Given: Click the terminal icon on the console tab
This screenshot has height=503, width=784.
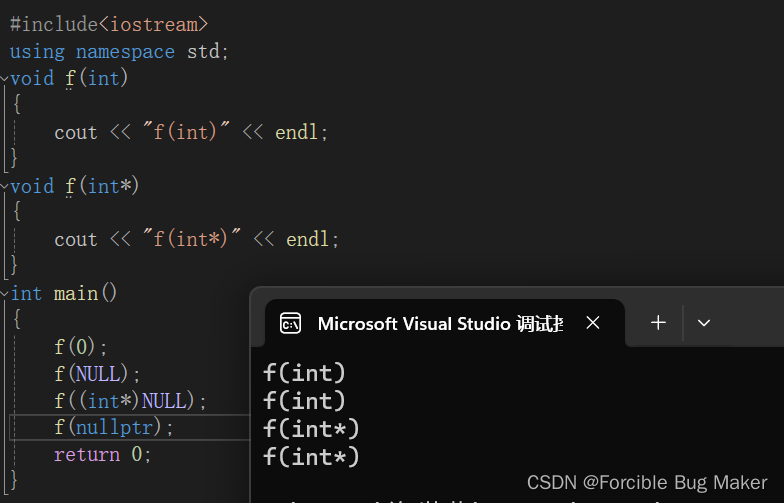Looking at the screenshot, I should click(291, 323).
